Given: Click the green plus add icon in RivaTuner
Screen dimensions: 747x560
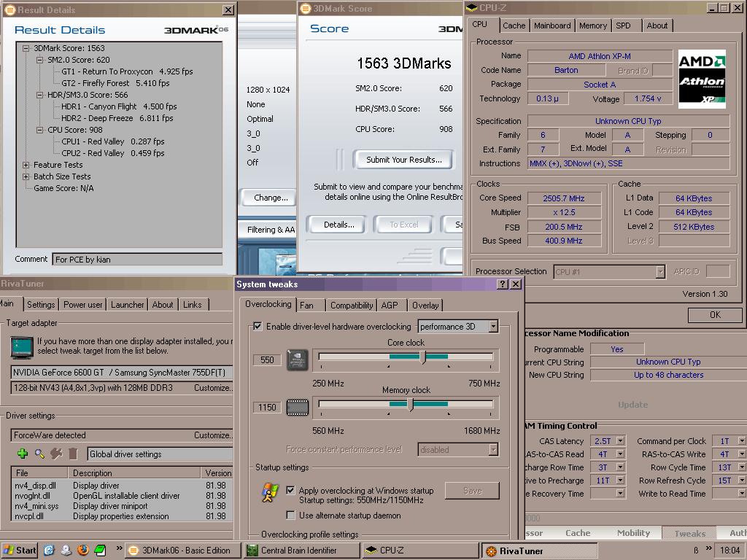Looking at the screenshot, I should pyautogui.click(x=23, y=454).
